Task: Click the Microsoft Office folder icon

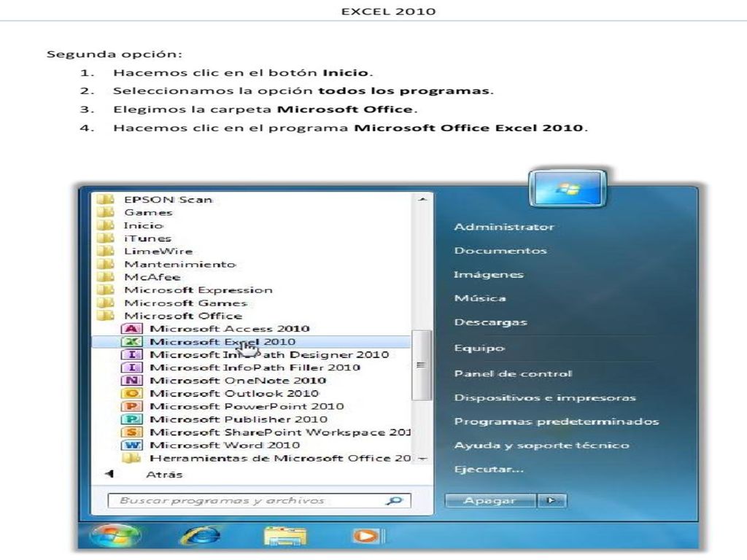Action: click(105, 315)
